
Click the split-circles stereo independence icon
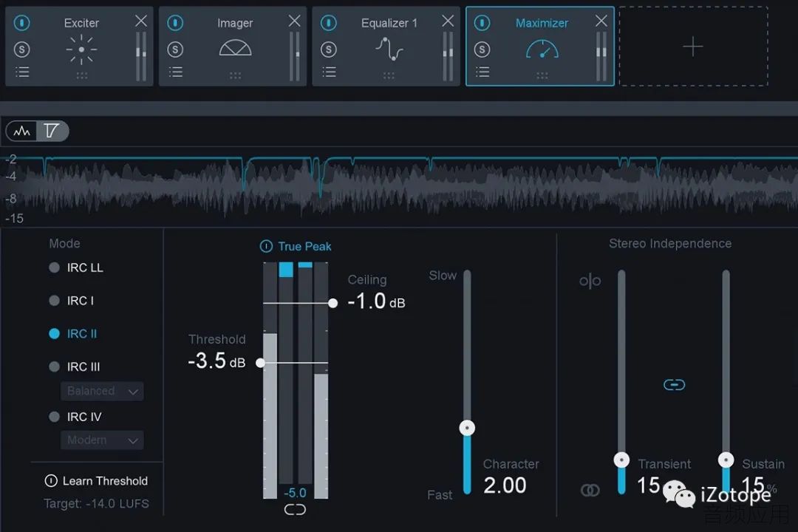click(590, 281)
